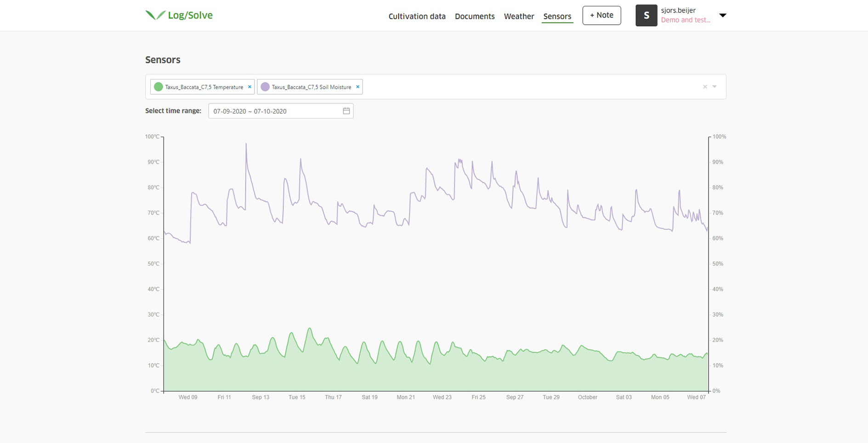Expand the sensor selection dropdown
868x443 pixels.
click(714, 86)
